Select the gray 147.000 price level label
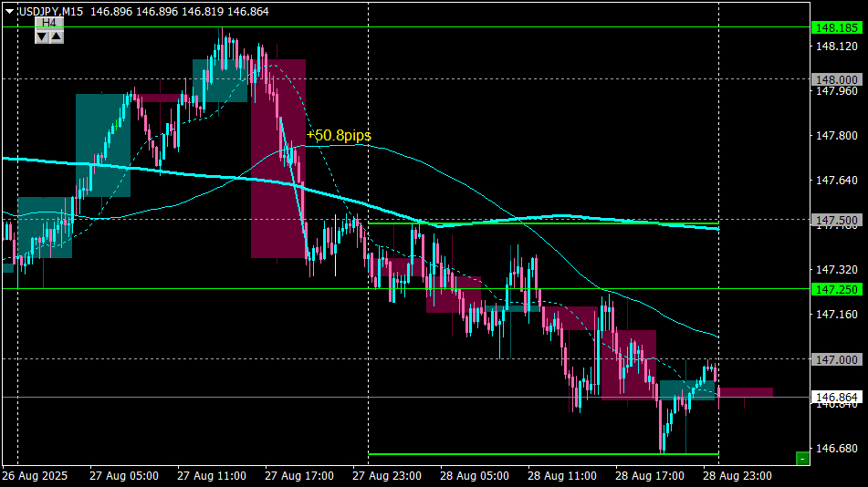Image resolution: width=868 pixels, height=487 pixels. [x=836, y=359]
